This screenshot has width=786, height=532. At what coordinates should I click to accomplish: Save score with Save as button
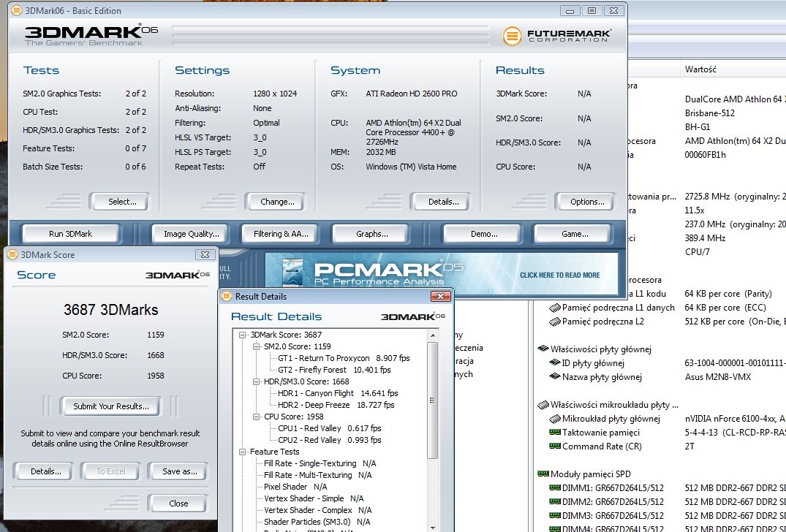point(178,471)
